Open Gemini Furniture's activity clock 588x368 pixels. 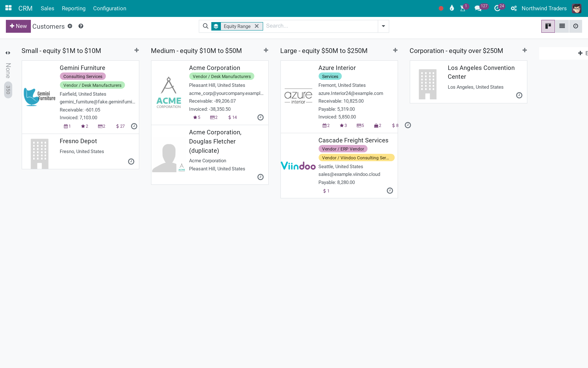pos(134,126)
